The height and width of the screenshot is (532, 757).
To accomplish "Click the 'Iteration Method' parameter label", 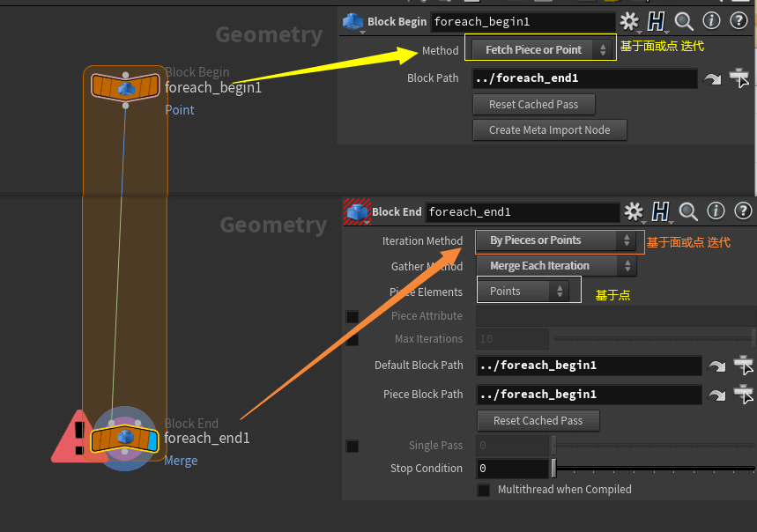I will pos(422,241).
